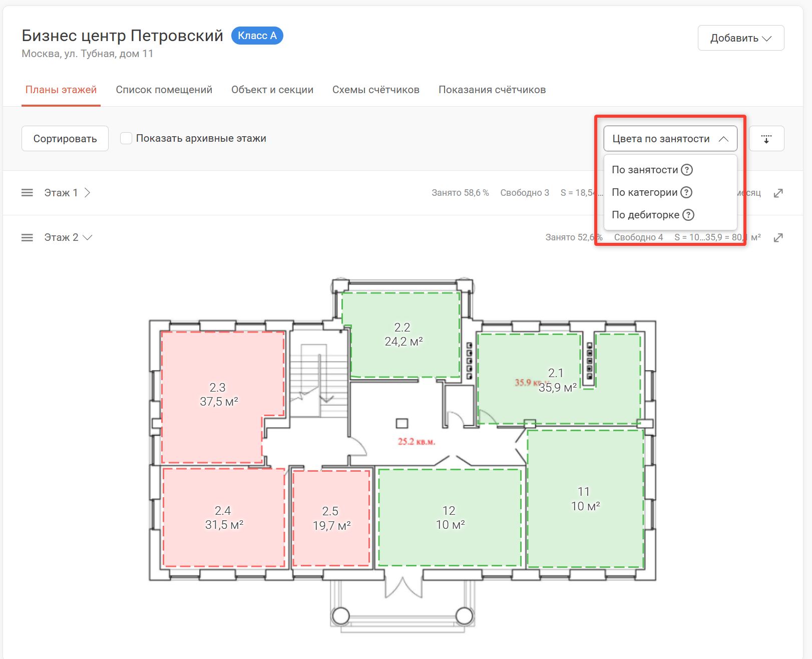The height and width of the screenshot is (659, 812).
Task: Click the download plans icon button
Action: tap(766, 139)
